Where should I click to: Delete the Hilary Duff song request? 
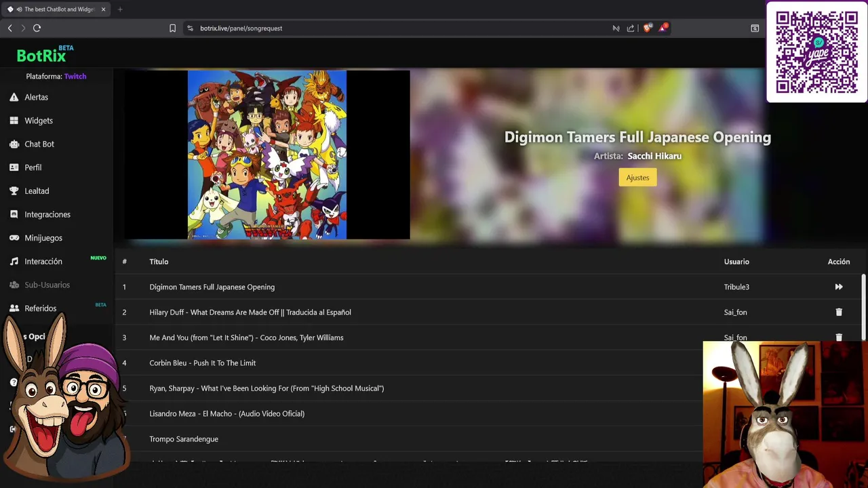pyautogui.click(x=839, y=312)
